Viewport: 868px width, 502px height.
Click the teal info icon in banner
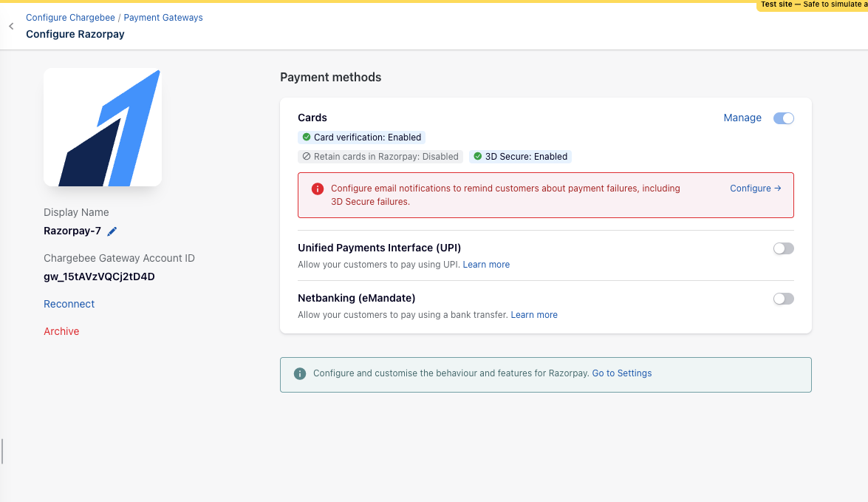coord(299,373)
